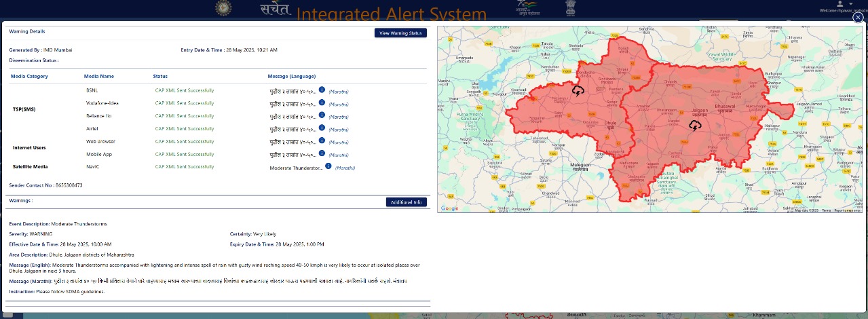Select the NavIC media name

pyautogui.click(x=93, y=166)
